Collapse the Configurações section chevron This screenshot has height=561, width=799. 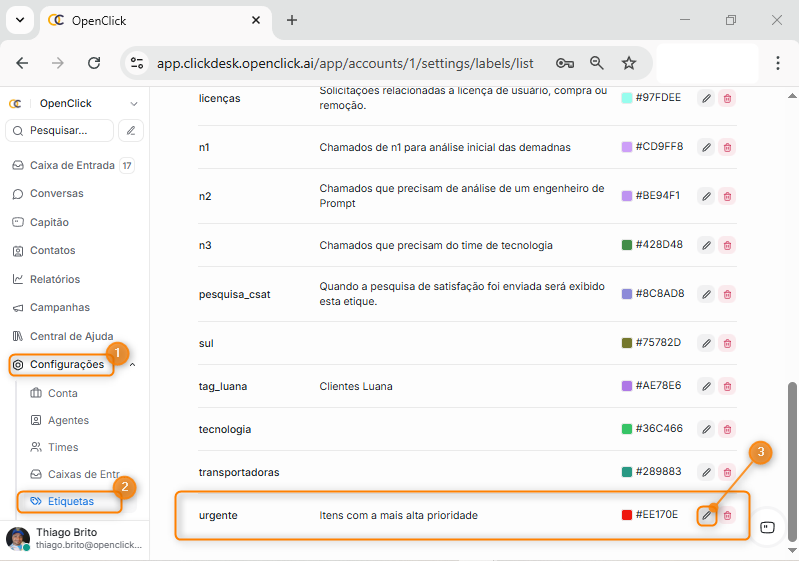(x=133, y=365)
